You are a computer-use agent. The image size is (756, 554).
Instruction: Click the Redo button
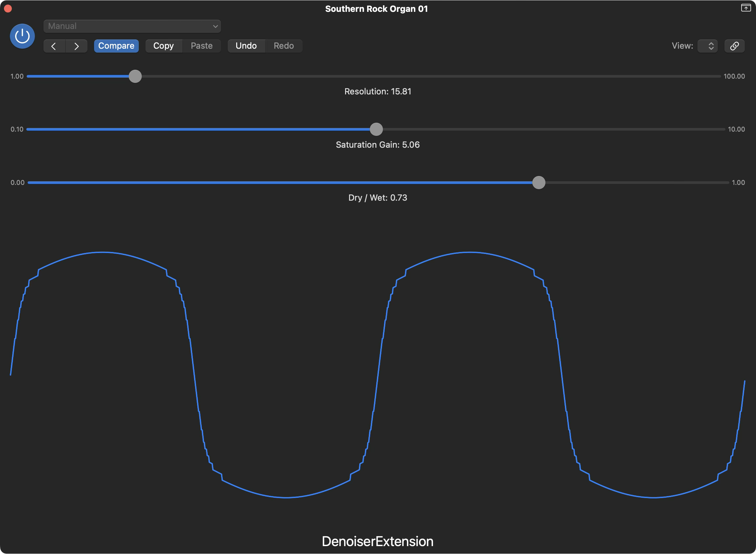tap(284, 46)
